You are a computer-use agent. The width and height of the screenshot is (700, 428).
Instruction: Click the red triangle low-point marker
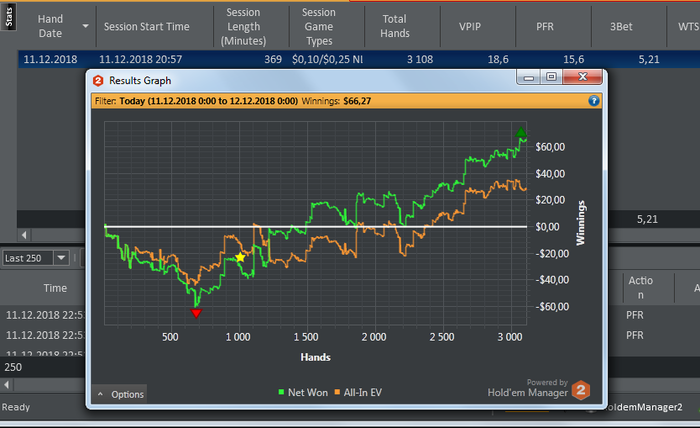click(x=196, y=313)
